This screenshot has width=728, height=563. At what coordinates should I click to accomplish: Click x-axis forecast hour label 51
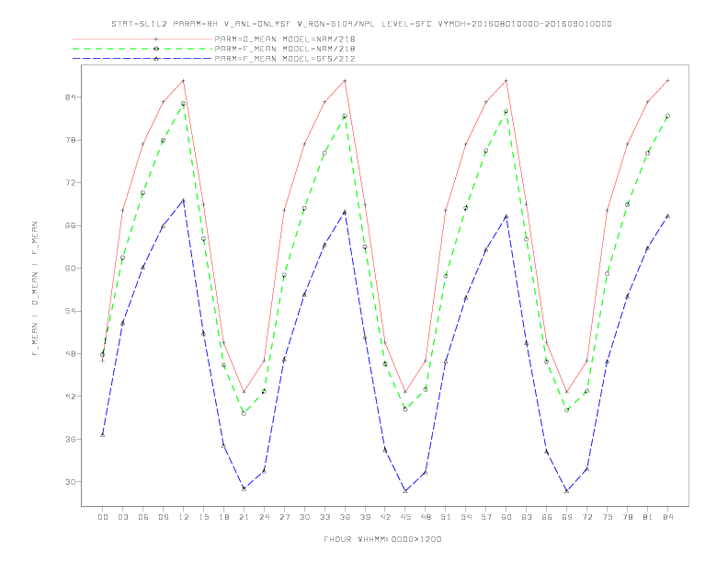click(446, 517)
